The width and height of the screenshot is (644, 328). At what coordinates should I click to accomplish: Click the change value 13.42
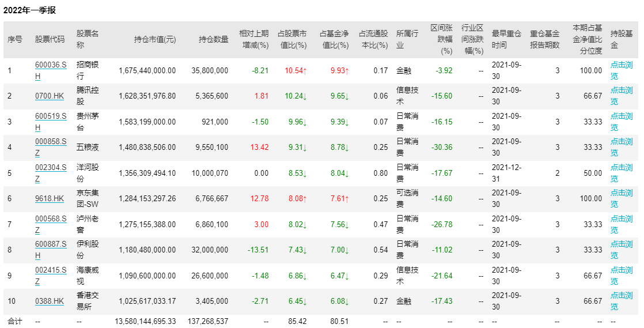pos(260,147)
